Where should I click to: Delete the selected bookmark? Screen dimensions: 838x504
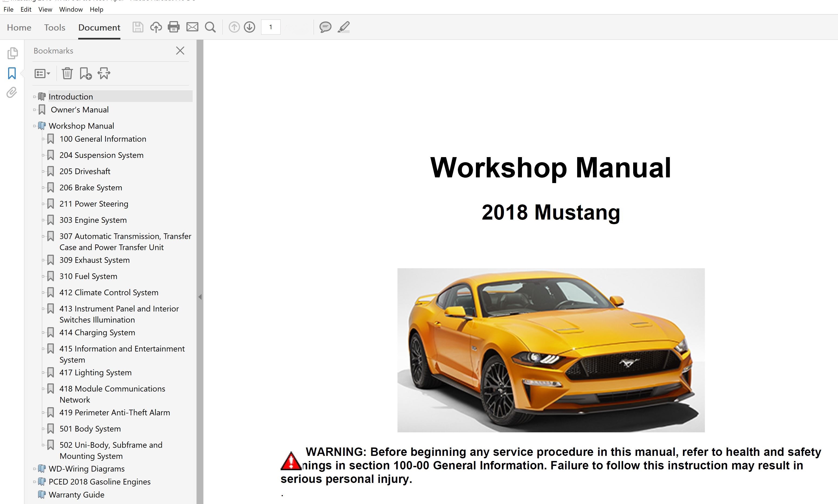coord(67,73)
